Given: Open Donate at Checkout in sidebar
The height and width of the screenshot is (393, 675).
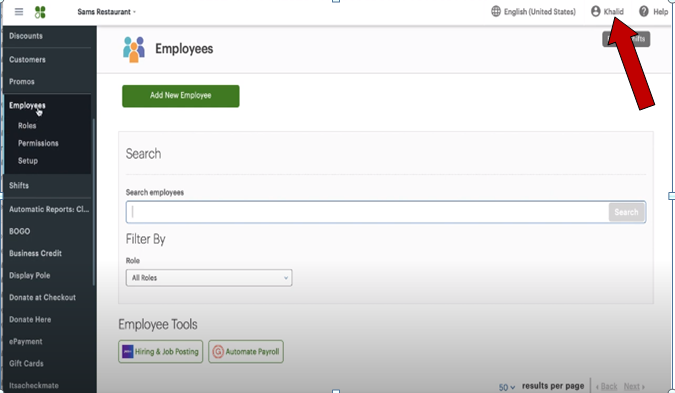Looking at the screenshot, I should point(42,297).
